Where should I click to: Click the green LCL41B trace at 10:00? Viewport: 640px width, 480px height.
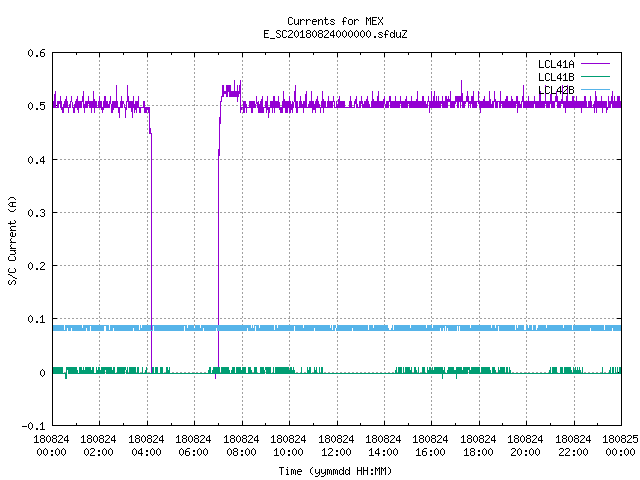click(289, 371)
